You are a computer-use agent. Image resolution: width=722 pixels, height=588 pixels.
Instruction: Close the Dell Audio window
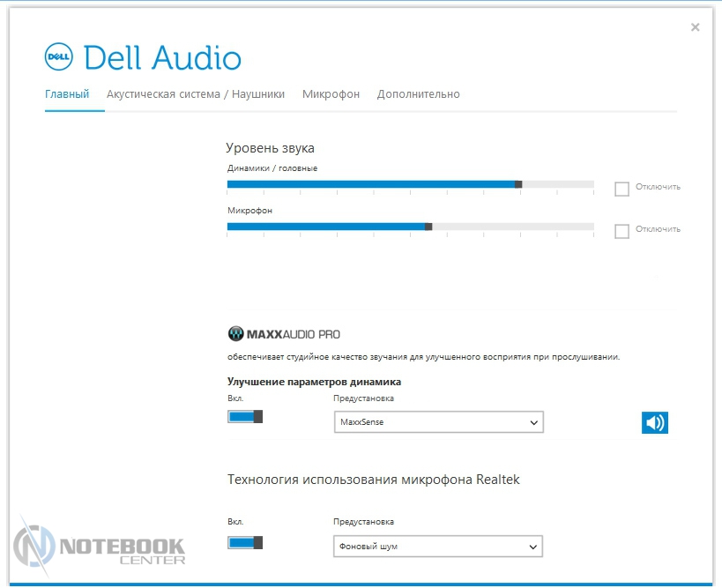pos(696,27)
